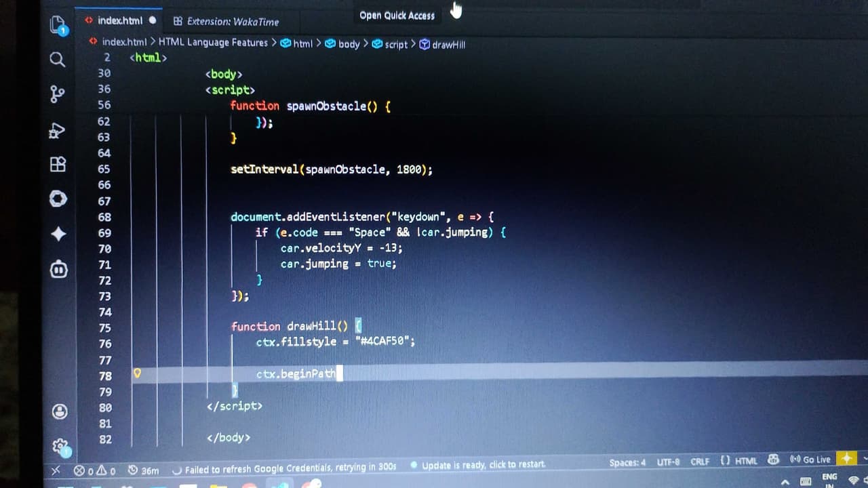The width and height of the screenshot is (868, 488).
Task: Click the unsaved-changes dot on the index.html tab
Action: click(x=153, y=20)
